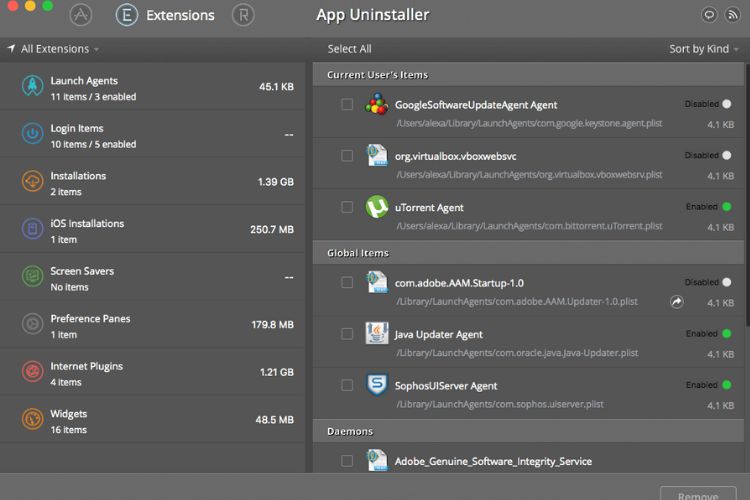Select the Widgets icon
The width and height of the screenshot is (750, 500).
point(33,419)
